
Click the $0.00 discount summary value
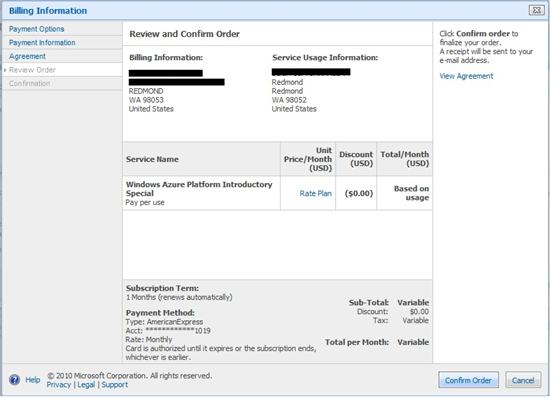419,311
